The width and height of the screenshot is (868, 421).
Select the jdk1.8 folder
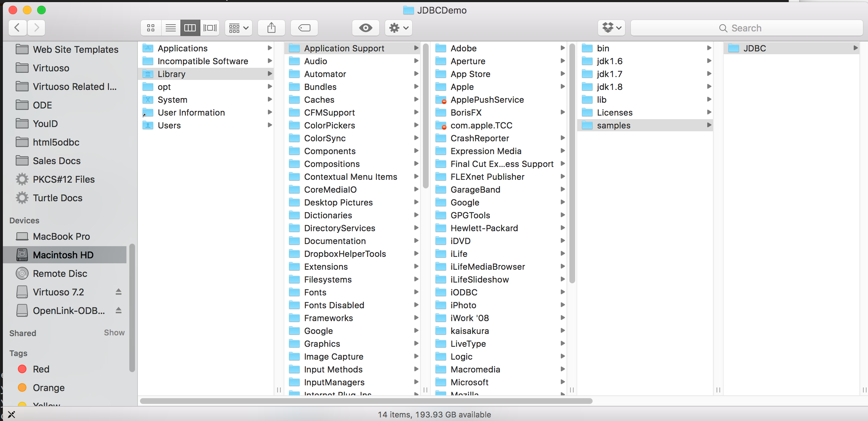point(645,87)
